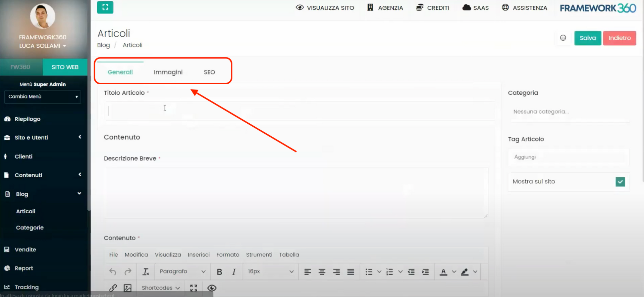Insert an image in editor
644x297 pixels.
pyautogui.click(x=127, y=288)
